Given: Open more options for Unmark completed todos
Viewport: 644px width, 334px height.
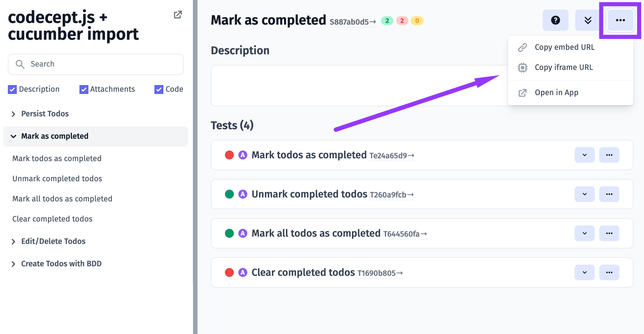Looking at the screenshot, I should 609,194.
